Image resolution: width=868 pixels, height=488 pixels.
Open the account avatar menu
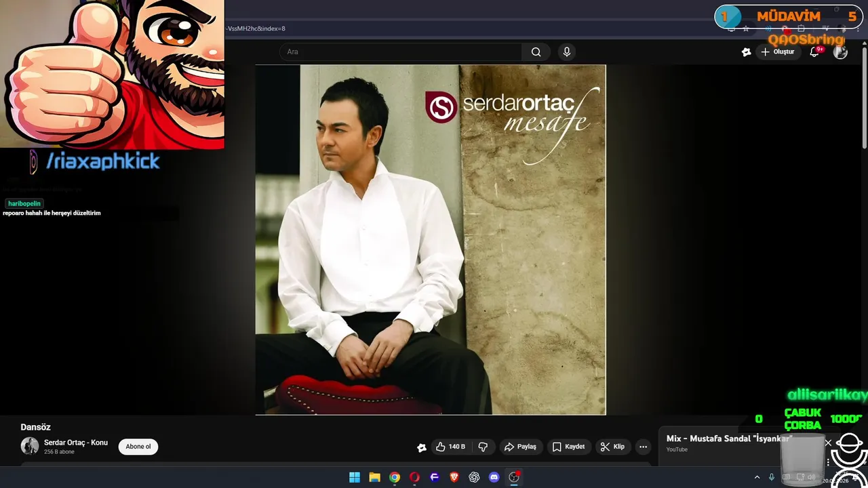coord(840,52)
